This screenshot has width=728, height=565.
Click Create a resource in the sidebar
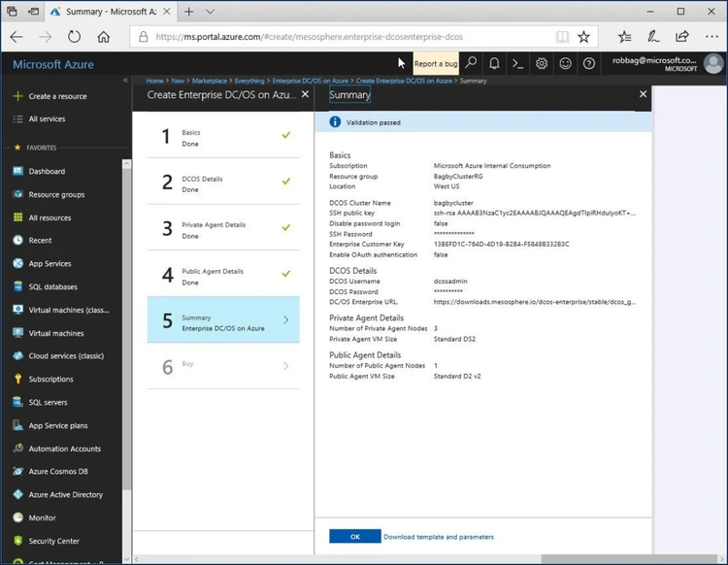click(57, 96)
